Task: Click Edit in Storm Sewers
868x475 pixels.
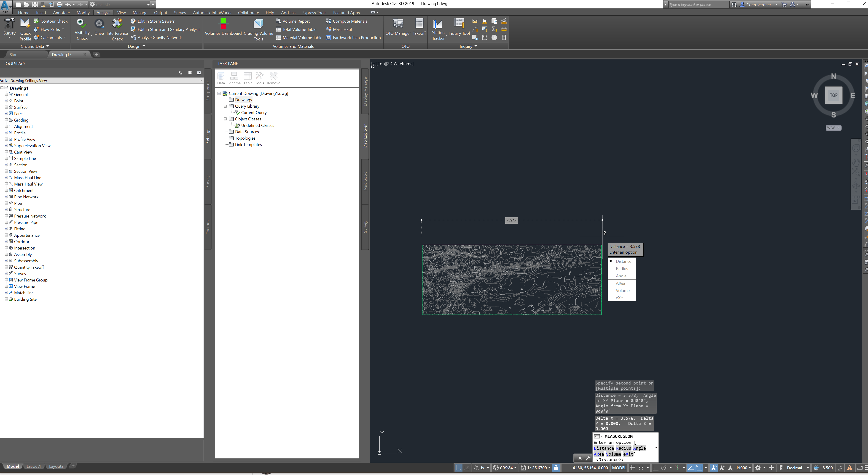Action: pos(156,21)
